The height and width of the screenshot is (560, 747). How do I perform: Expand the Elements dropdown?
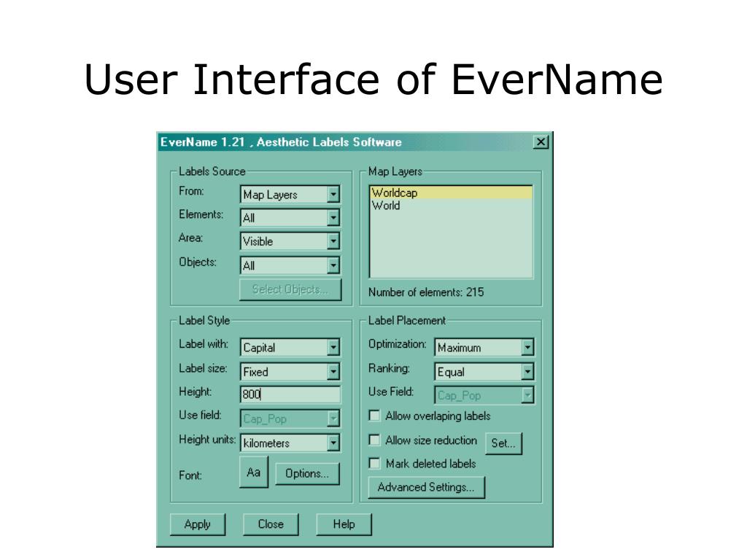coord(290,217)
